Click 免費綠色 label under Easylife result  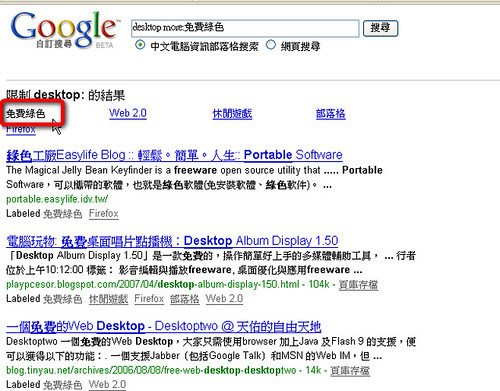point(63,214)
